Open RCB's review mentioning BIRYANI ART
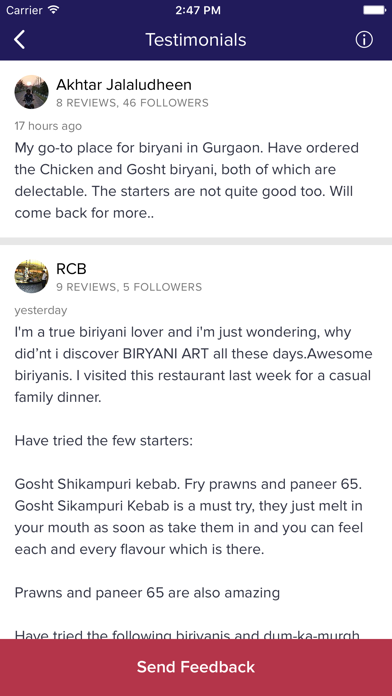 [x=194, y=364]
